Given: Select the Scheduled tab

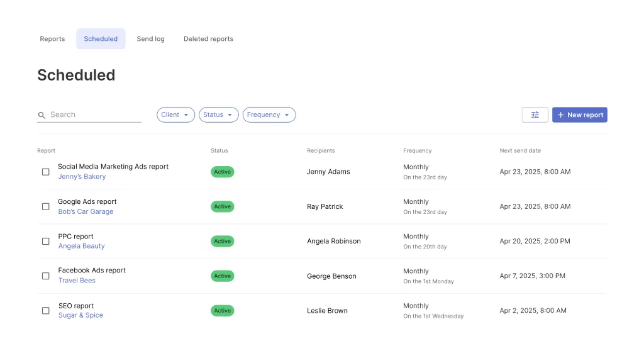Looking at the screenshot, I should [101, 38].
